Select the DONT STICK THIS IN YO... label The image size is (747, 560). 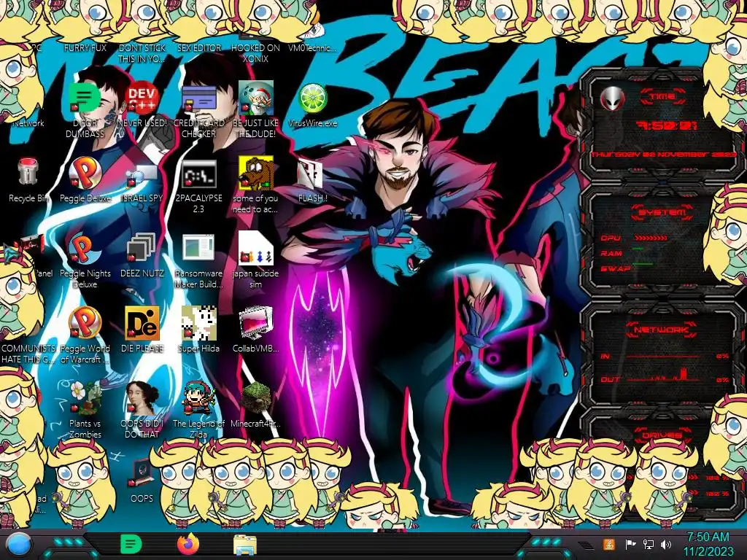(x=142, y=53)
